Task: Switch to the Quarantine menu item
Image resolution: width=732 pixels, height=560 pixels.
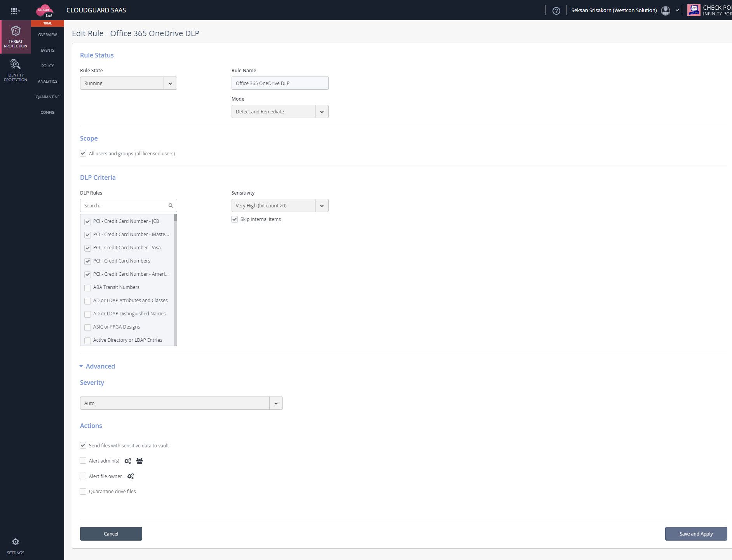Action: click(x=47, y=97)
